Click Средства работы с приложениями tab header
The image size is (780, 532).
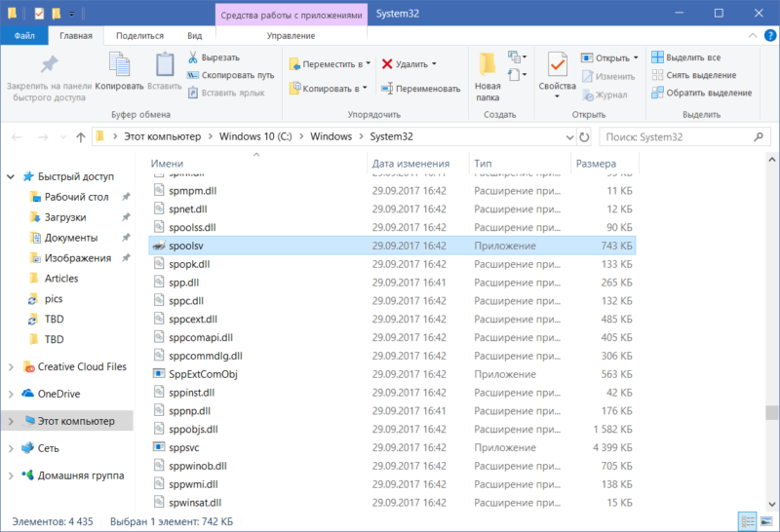coord(291,15)
